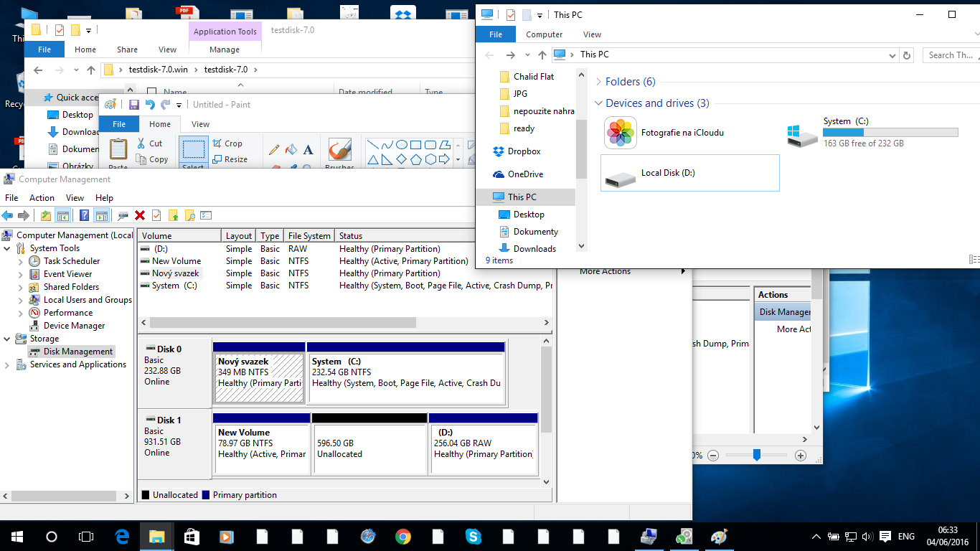
Task: Click the red X delete icon in Computer Management toolbar
Action: (140, 215)
